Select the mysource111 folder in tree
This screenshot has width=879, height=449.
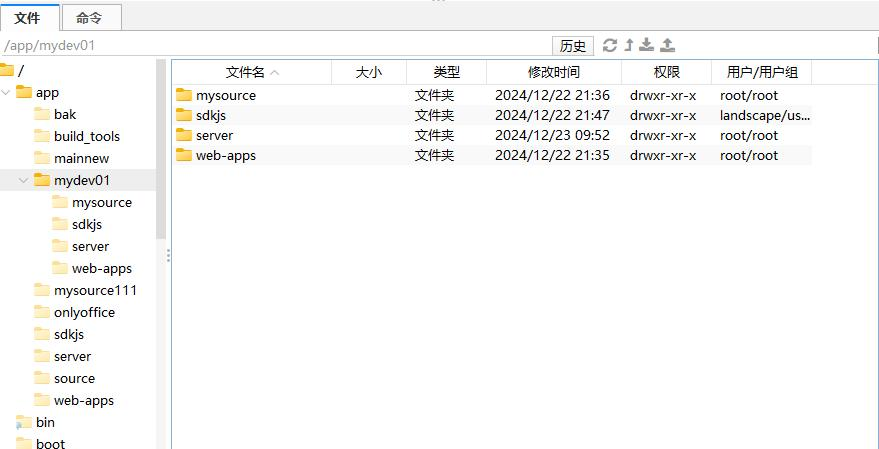(x=85, y=290)
